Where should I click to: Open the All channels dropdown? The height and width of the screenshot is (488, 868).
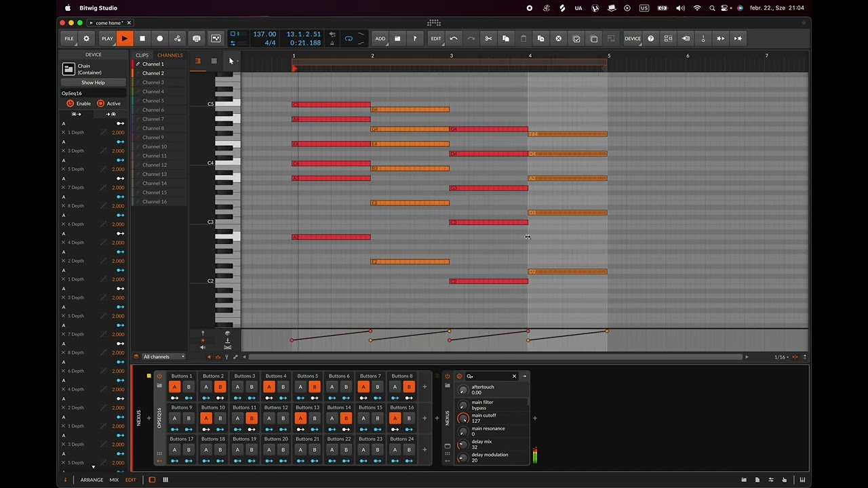163,357
